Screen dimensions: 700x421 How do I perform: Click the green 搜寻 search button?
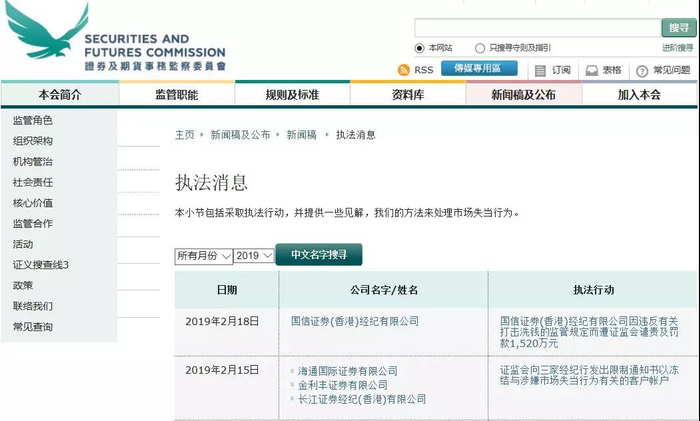(679, 28)
